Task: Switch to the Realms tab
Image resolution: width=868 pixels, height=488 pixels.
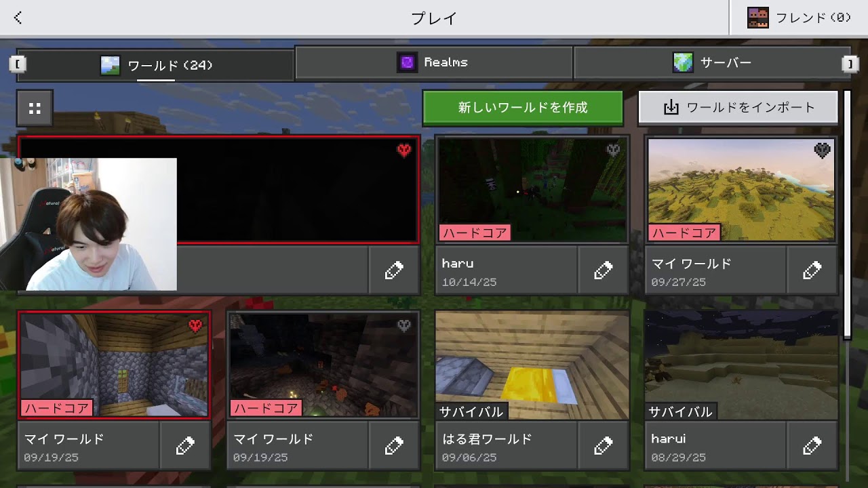Action: (434, 62)
